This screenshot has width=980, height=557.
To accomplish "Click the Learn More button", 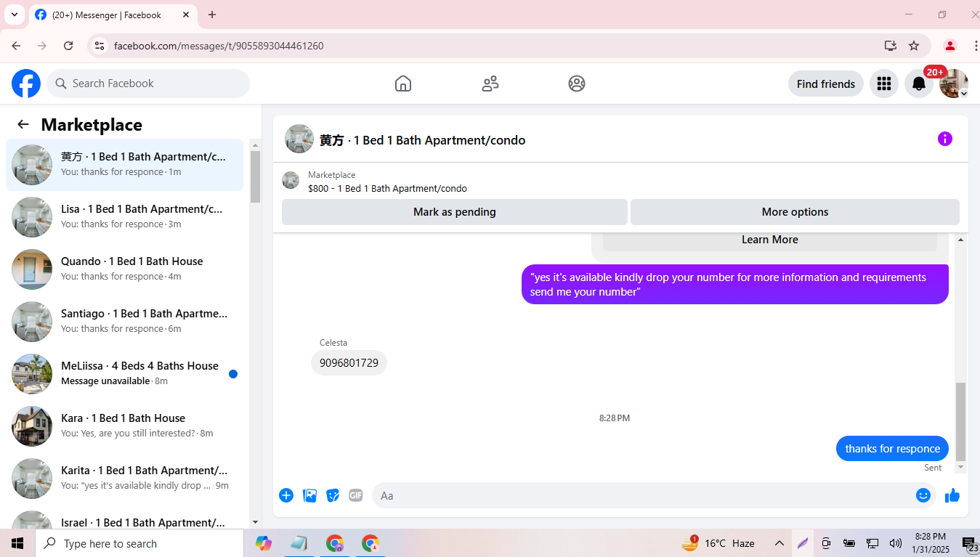I will pos(770,240).
